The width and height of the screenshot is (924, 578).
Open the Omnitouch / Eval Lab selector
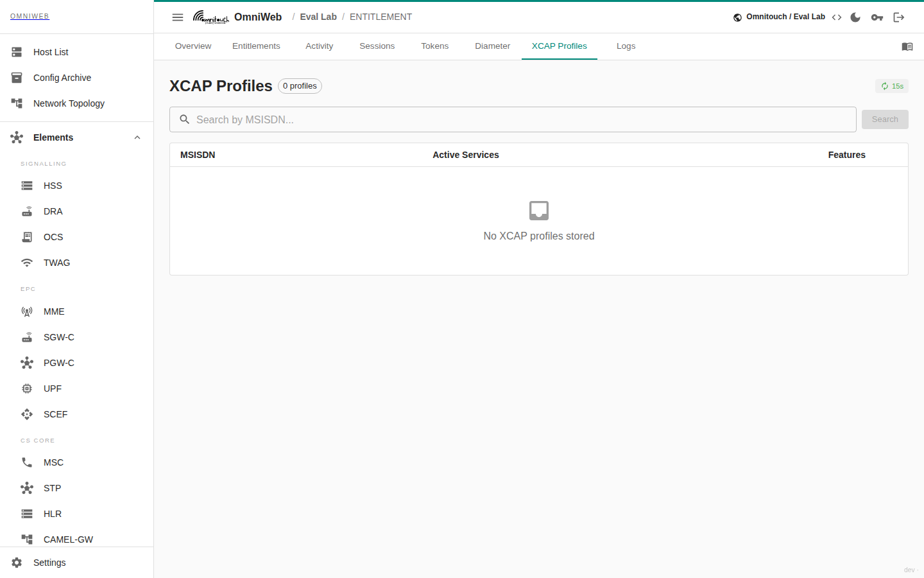(x=779, y=17)
